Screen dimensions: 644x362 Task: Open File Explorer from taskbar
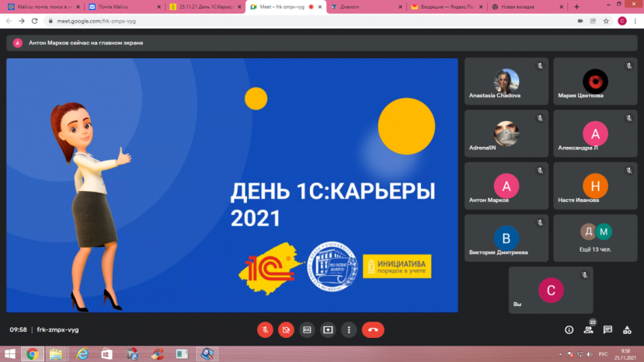pyautogui.click(x=56, y=353)
